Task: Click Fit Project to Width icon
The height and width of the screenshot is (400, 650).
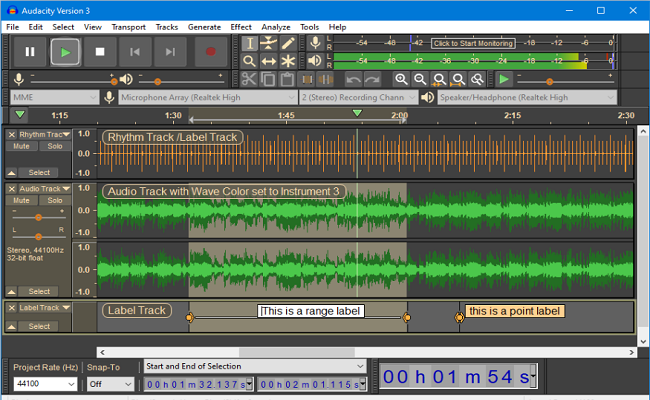Action: tap(458, 79)
